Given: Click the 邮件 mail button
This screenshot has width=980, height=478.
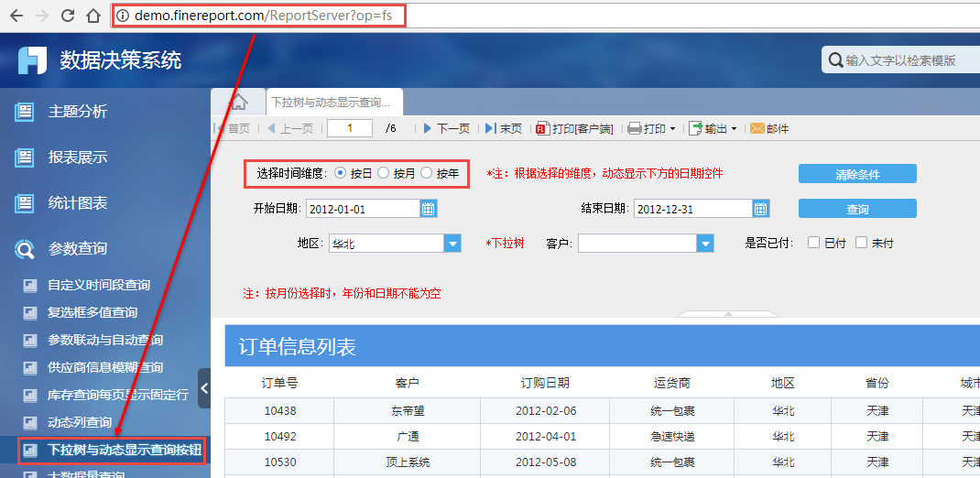Looking at the screenshot, I should pos(769,129).
